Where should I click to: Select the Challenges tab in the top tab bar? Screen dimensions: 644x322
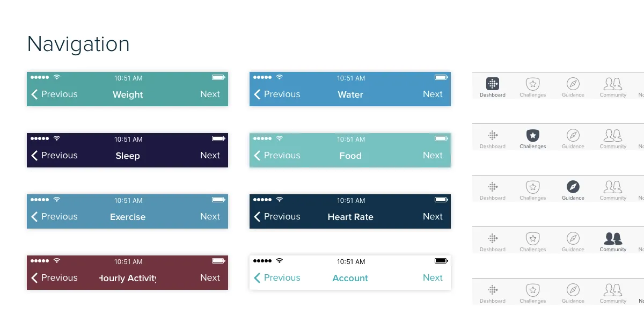tap(532, 87)
